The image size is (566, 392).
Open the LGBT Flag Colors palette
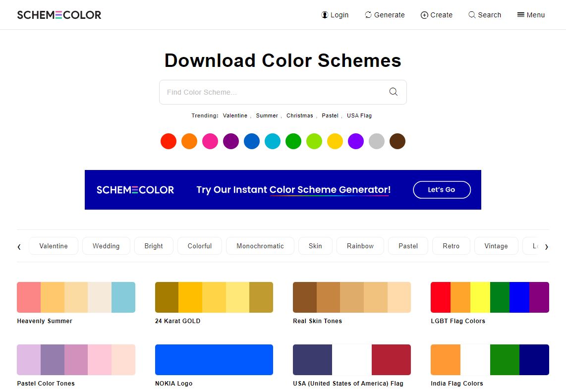[x=490, y=297]
